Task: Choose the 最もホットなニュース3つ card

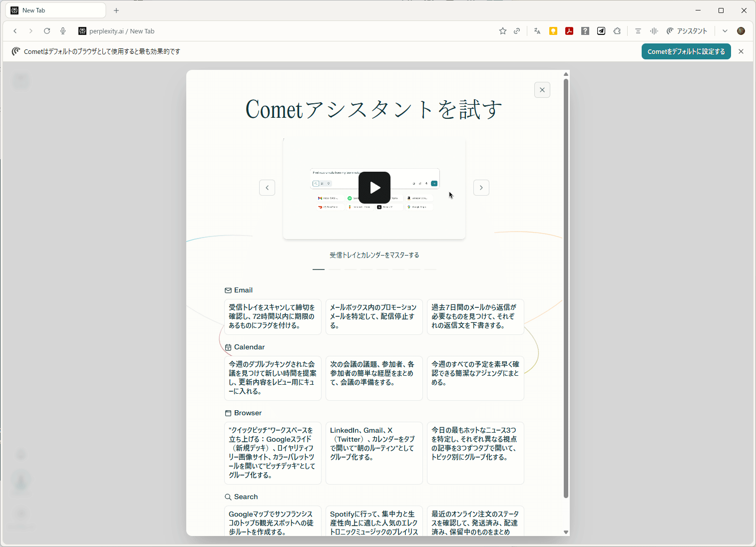Action: 475,453
